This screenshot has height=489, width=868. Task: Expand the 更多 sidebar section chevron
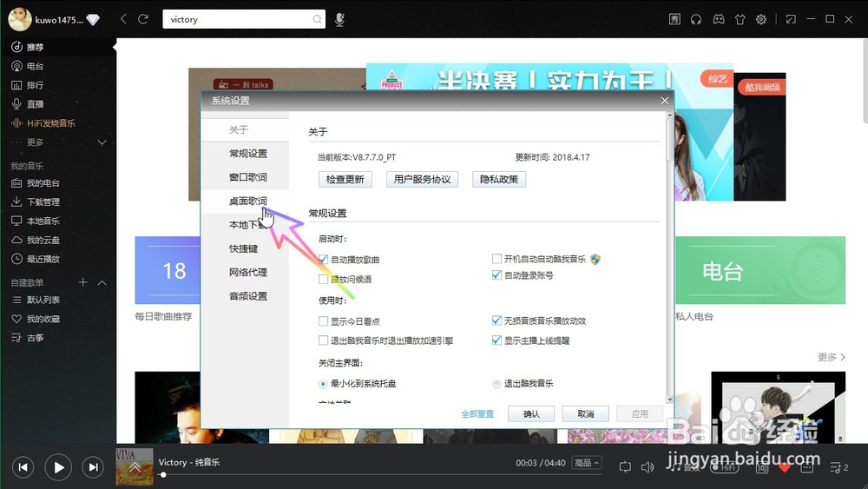(102, 142)
